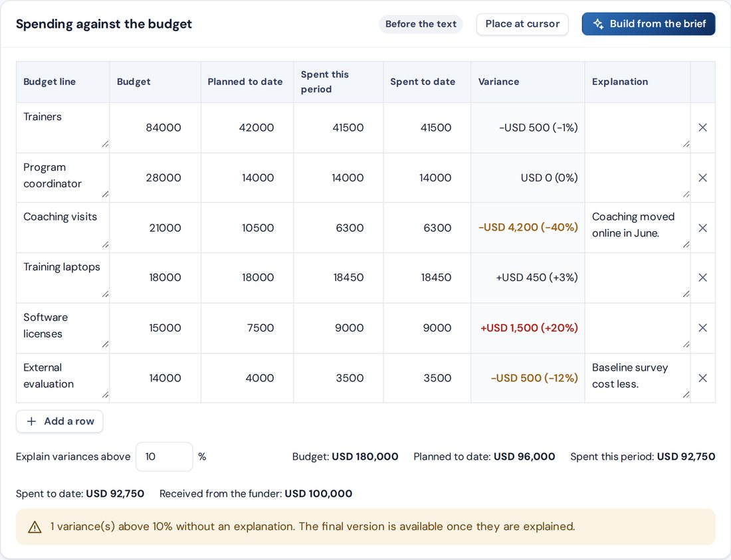The image size is (731, 560).
Task: Edit explanation Coaching moved online in June
Action: (637, 228)
